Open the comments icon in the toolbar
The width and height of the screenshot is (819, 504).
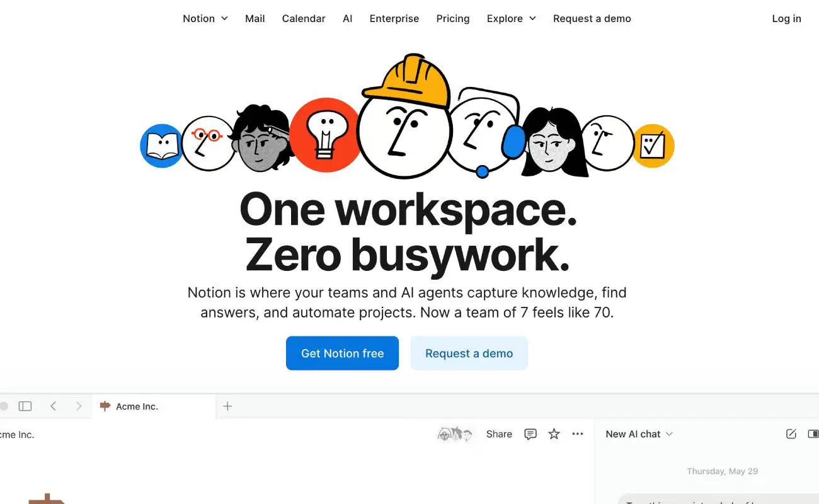coord(530,434)
